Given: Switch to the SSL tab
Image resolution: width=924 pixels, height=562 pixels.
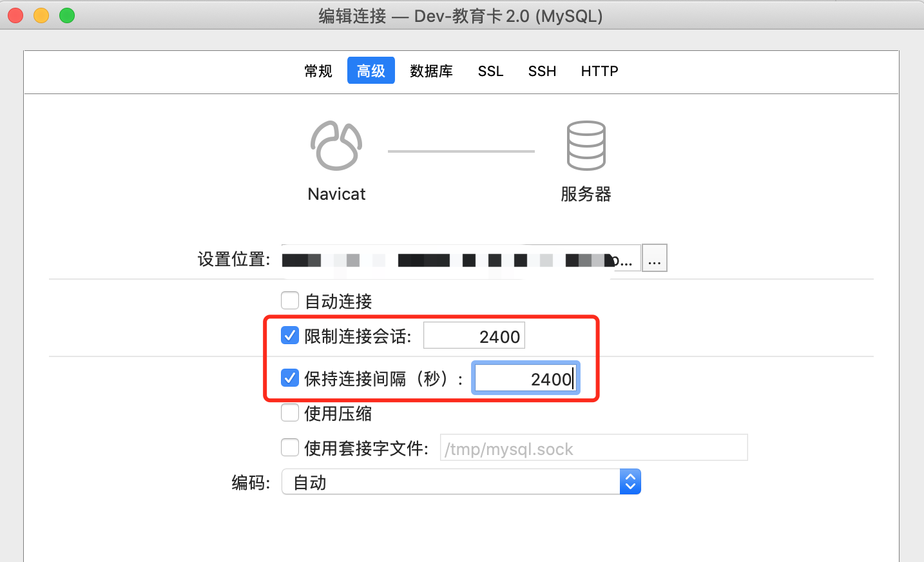Looking at the screenshot, I should click(x=490, y=71).
